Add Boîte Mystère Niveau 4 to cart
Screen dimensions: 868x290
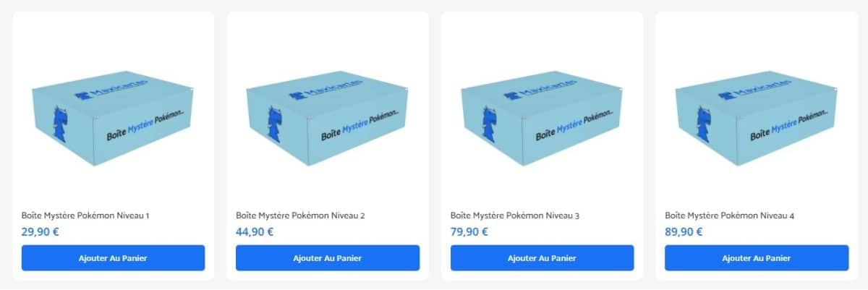click(757, 258)
